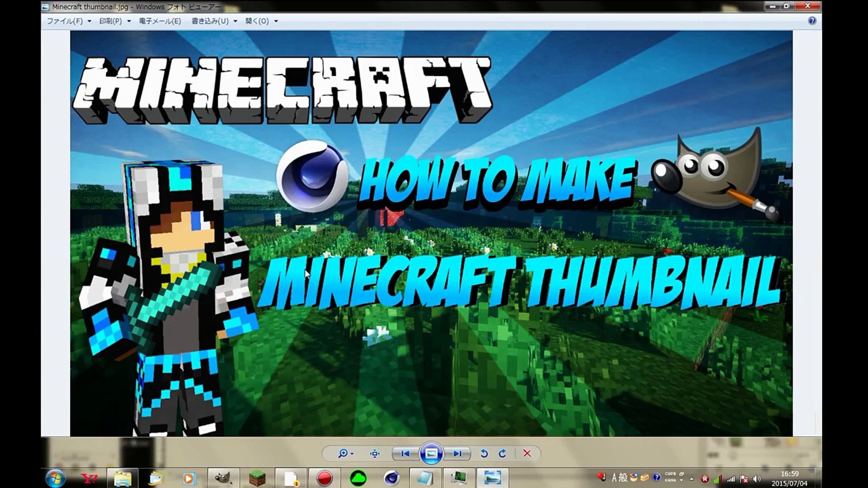Rotate the image counterclockwise

tap(484, 453)
